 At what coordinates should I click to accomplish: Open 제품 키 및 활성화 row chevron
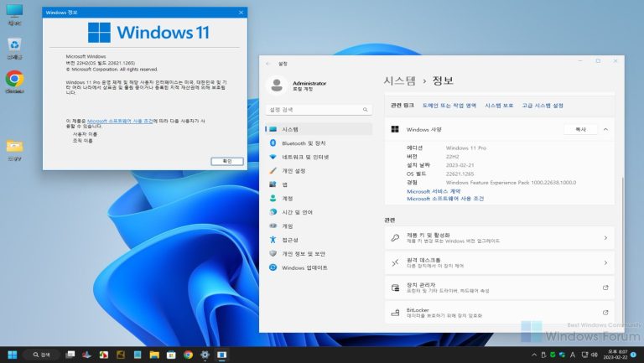[x=605, y=238]
